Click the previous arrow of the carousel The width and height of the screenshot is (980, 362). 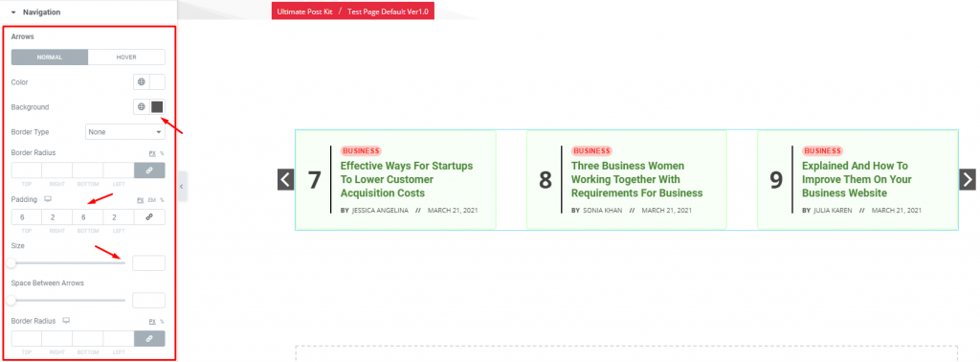tap(285, 180)
